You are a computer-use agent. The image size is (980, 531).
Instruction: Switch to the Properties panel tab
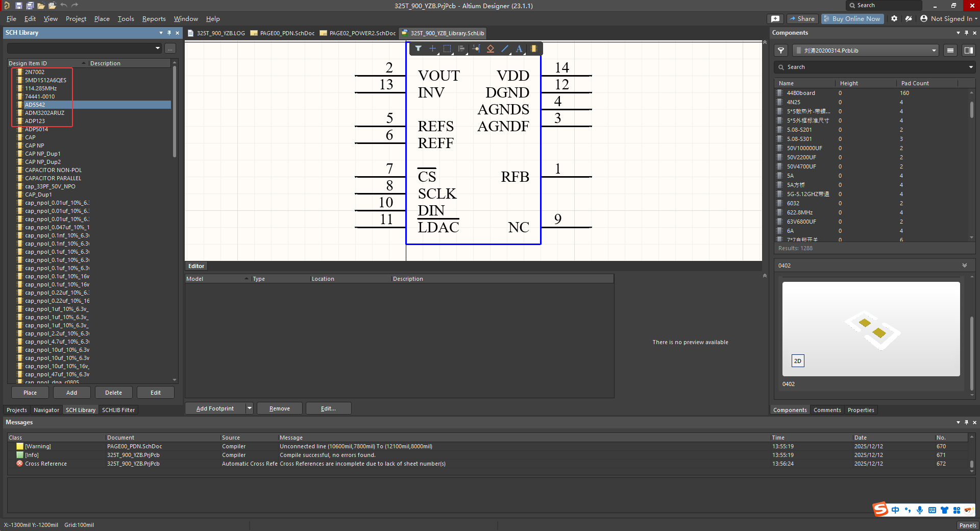pos(861,410)
